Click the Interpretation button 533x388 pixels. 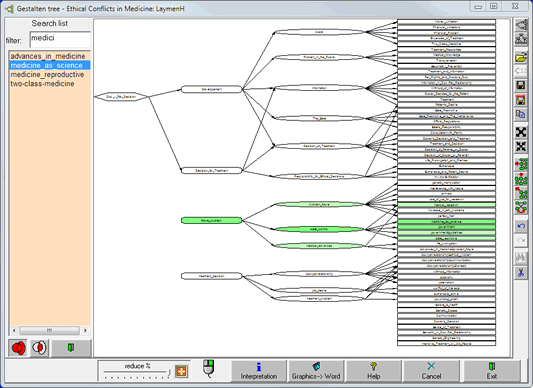pos(259,371)
